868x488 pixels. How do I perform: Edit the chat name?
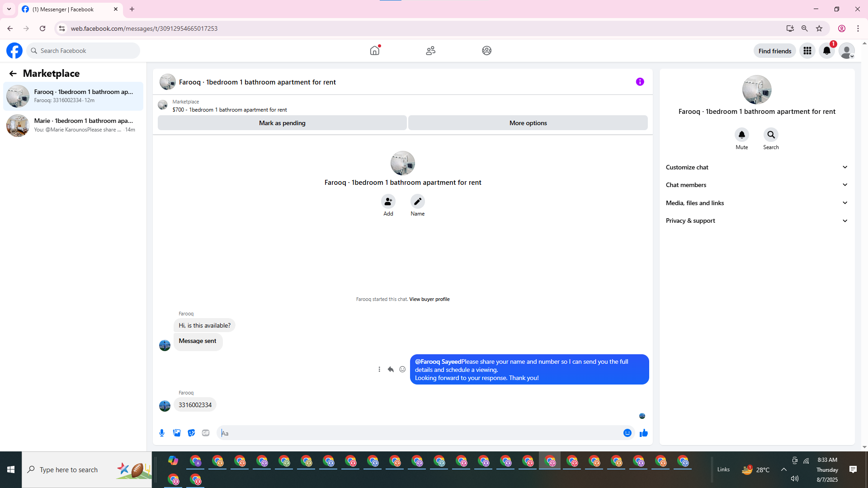(x=418, y=202)
